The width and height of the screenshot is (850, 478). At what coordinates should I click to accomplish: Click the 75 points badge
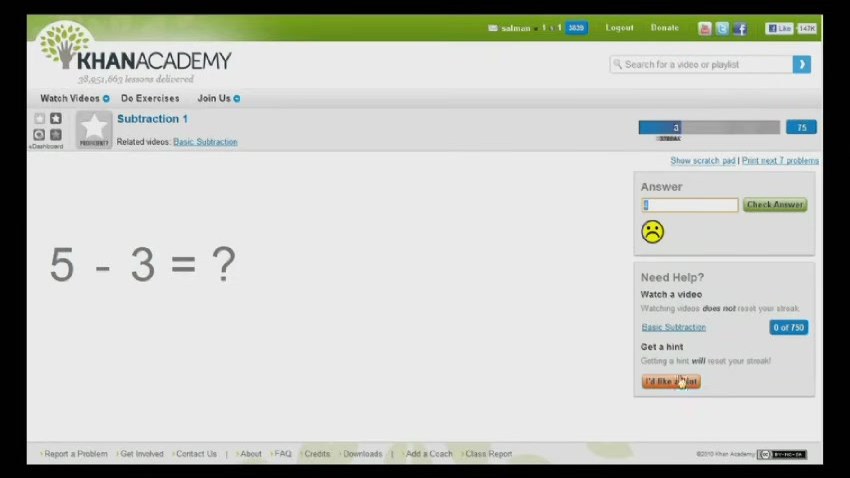coord(801,127)
